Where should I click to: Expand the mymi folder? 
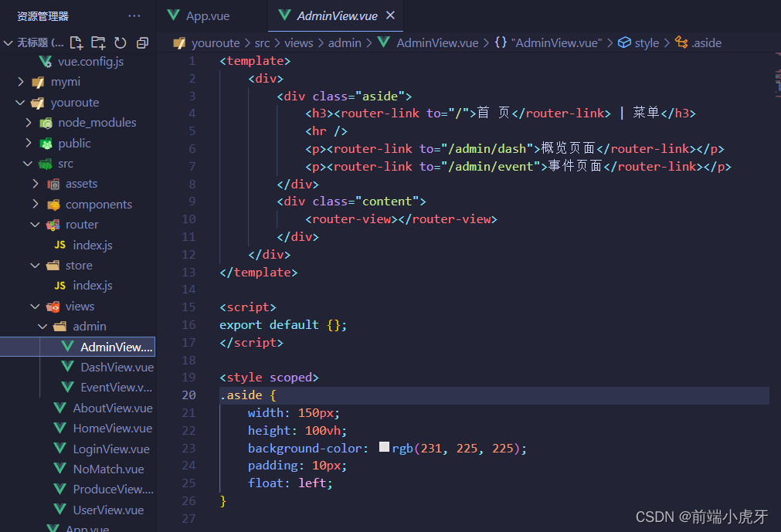20,82
